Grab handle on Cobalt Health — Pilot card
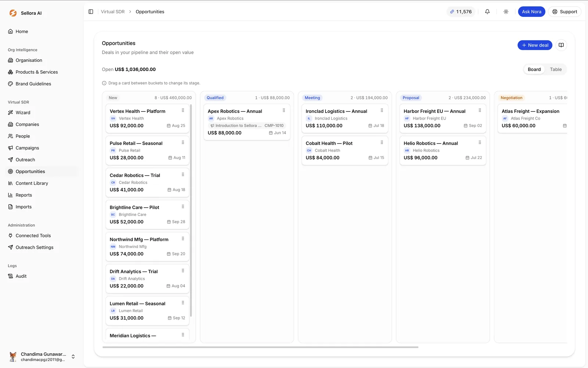 (382, 142)
